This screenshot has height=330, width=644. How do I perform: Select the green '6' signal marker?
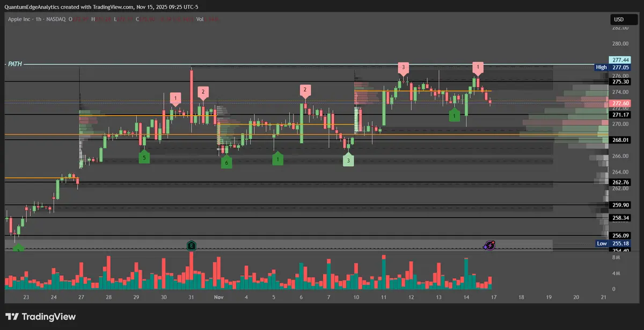coord(226,162)
